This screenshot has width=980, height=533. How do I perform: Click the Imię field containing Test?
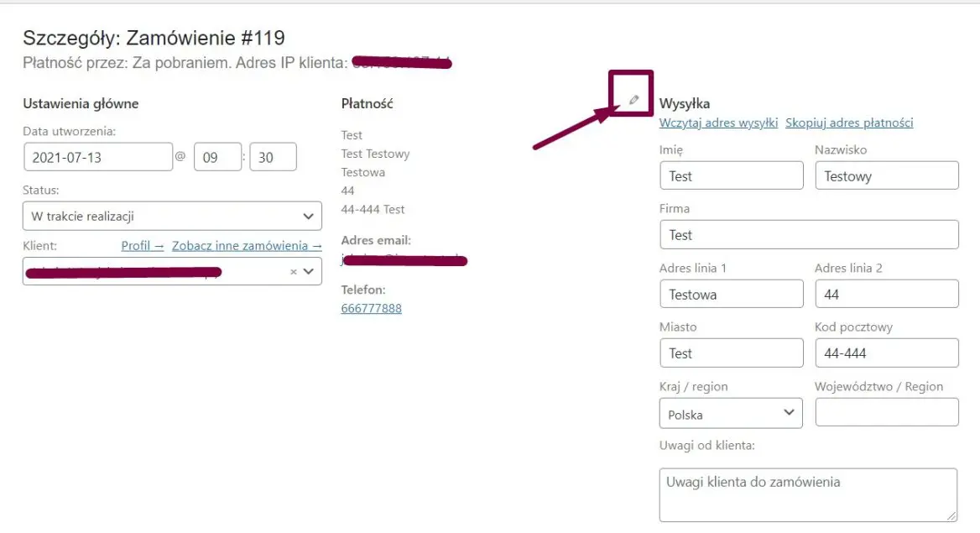[x=731, y=175]
